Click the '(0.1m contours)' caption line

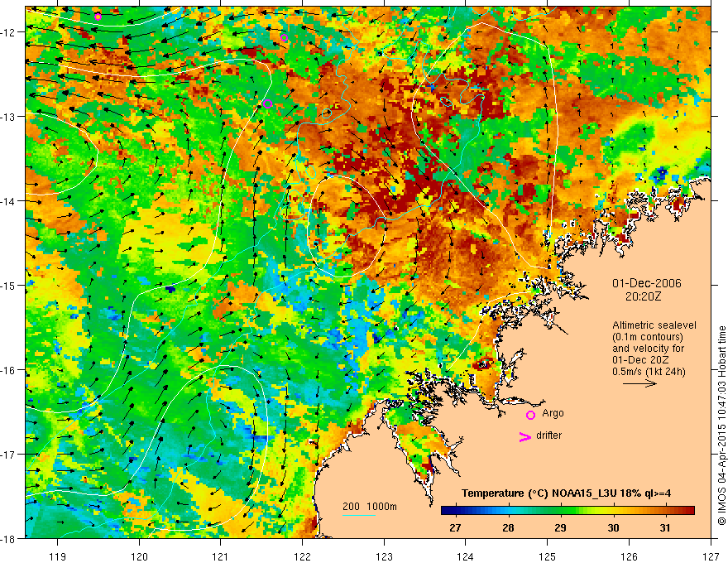[x=647, y=337]
